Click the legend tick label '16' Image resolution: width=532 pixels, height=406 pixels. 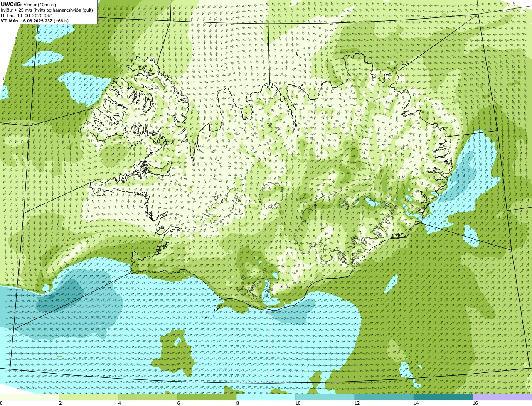(475, 403)
